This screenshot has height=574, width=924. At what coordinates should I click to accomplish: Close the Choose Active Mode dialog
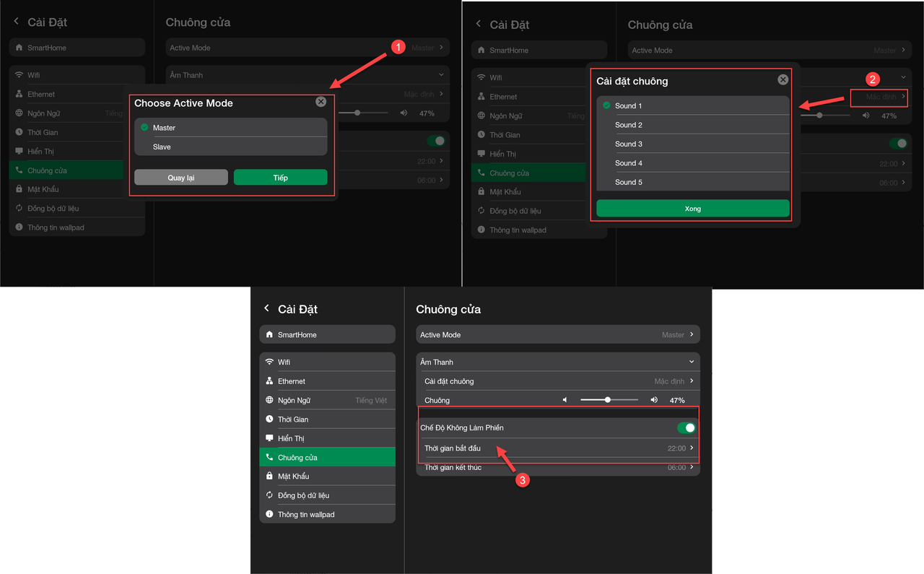pyautogui.click(x=321, y=103)
